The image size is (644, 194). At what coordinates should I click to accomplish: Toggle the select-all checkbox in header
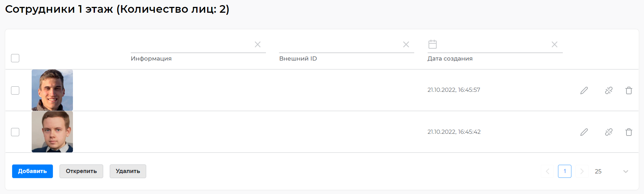(15, 58)
